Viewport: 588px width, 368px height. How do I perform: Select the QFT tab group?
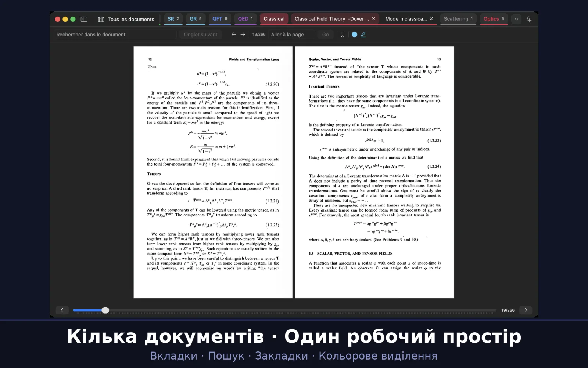(x=220, y=19)
